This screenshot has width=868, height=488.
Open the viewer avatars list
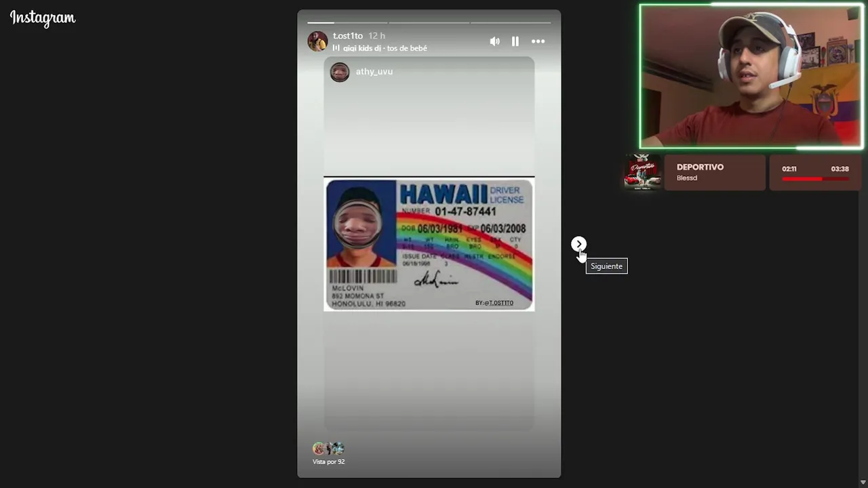click(x=328, y=448)
